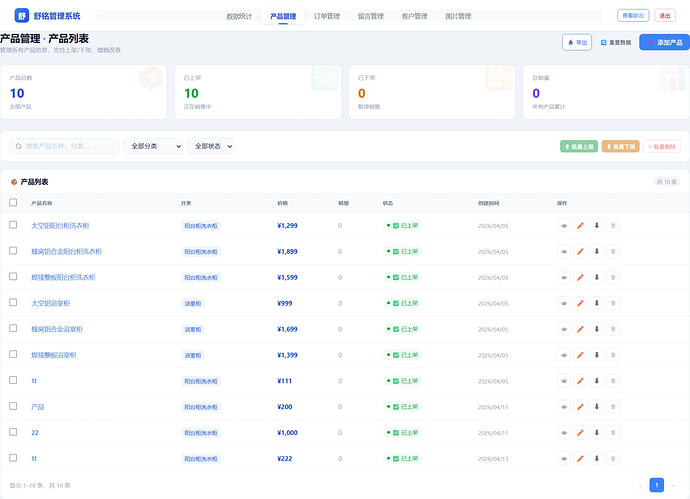690x499 pixels.
Task: Click the view eye icon for 太空铝阳台柜洗衣柜
Action: coord(563,225)
